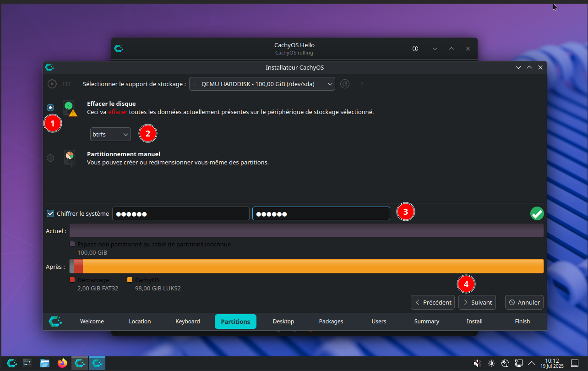Open the btrfs filesystem dropdown

coord(110,134)
